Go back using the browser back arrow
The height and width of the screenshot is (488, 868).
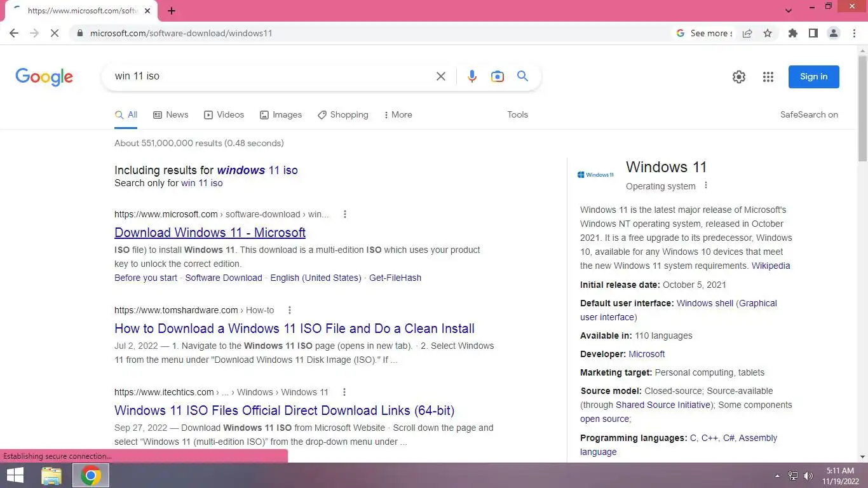pyautogui.click(x=14, y=33)
